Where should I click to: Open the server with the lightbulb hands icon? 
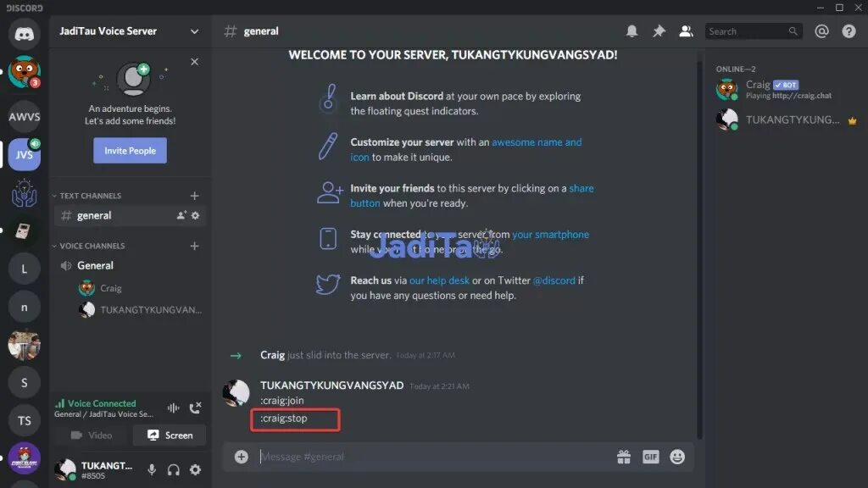point(24,192)
